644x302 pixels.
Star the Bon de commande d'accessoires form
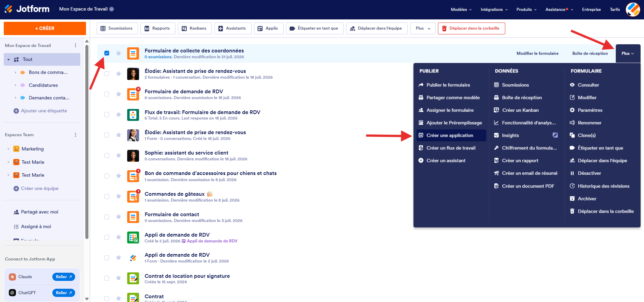point(118,176)
